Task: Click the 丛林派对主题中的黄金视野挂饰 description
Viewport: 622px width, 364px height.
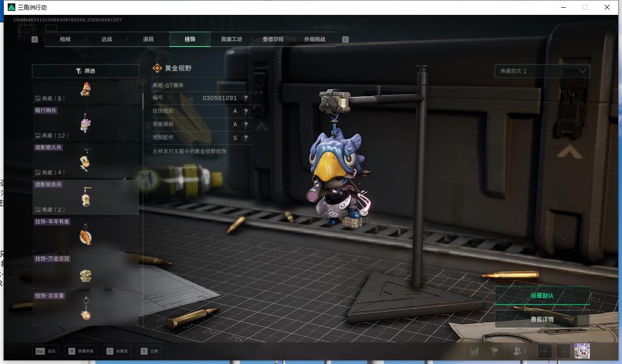Action: point(190,151)
